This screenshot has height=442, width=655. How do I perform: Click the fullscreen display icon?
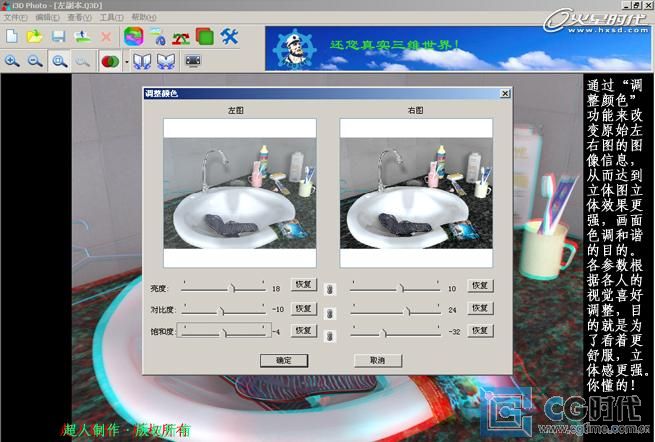(193, 61)
